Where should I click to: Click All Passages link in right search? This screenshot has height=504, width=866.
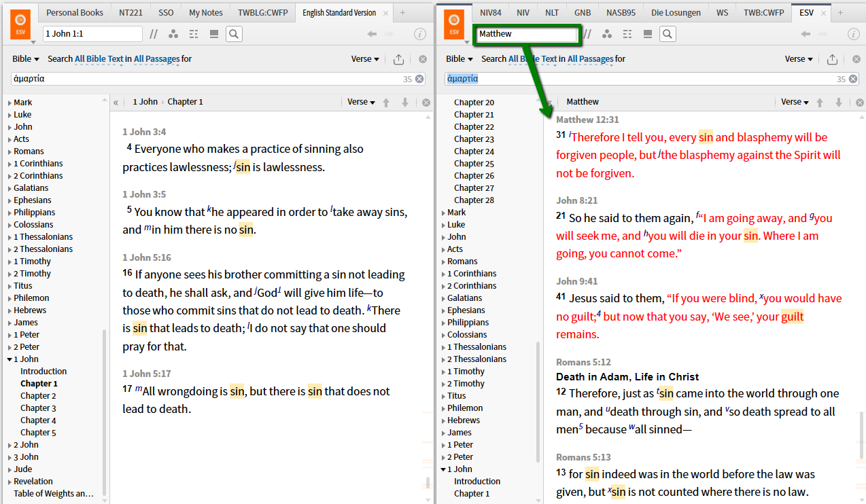(590, 59)
